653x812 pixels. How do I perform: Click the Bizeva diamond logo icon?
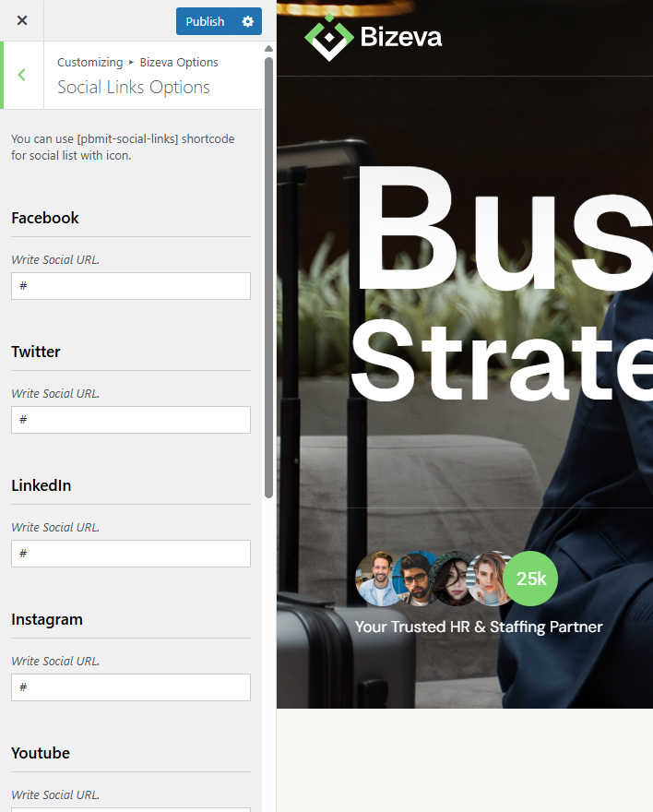point(329,37)
